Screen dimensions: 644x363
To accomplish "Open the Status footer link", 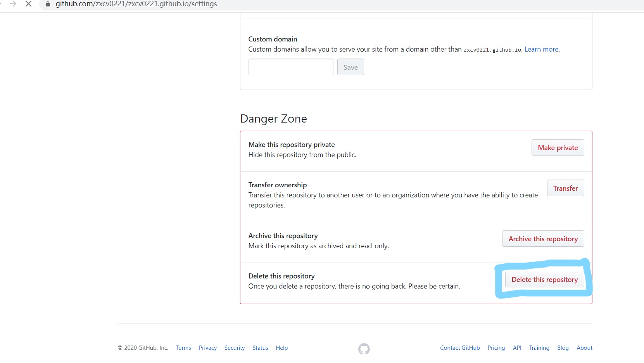I will [260, 348].
